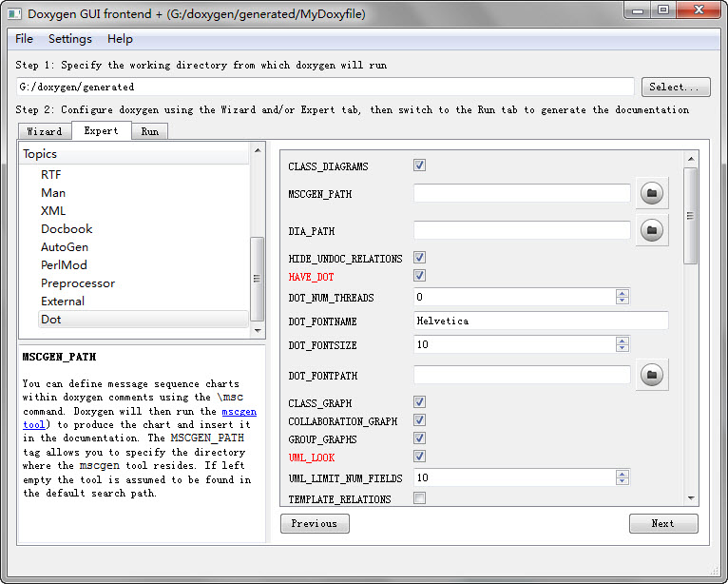The width and height of the screenshot is (728, 584).
Task: Select XML topic
Action: click(53, 211)
